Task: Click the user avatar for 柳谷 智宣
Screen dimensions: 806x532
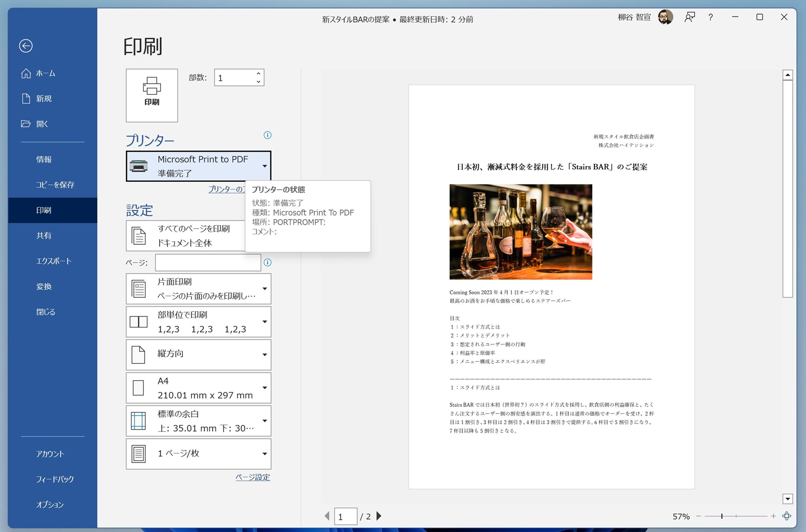Action: click(665, 17)
